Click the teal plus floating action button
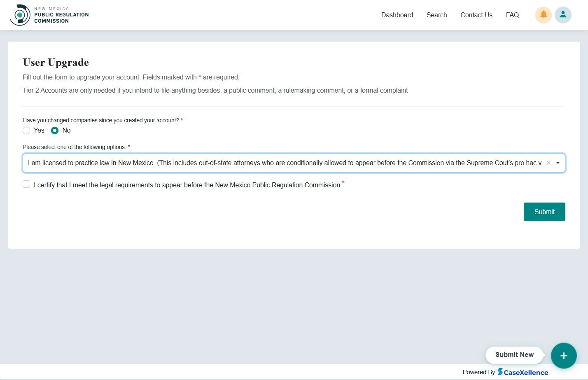 click(564, 355)
